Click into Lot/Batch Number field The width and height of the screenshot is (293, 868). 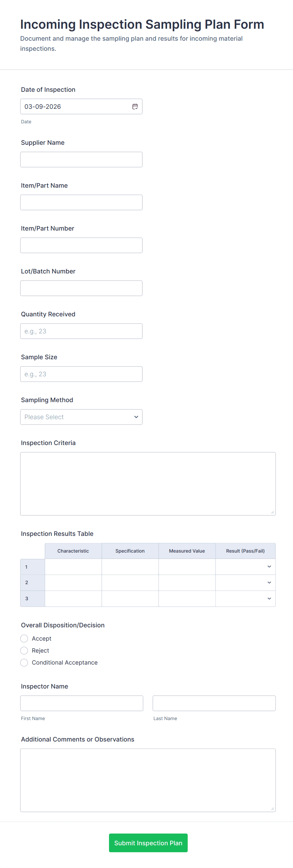pyautogui.click(x=81, y=288)
